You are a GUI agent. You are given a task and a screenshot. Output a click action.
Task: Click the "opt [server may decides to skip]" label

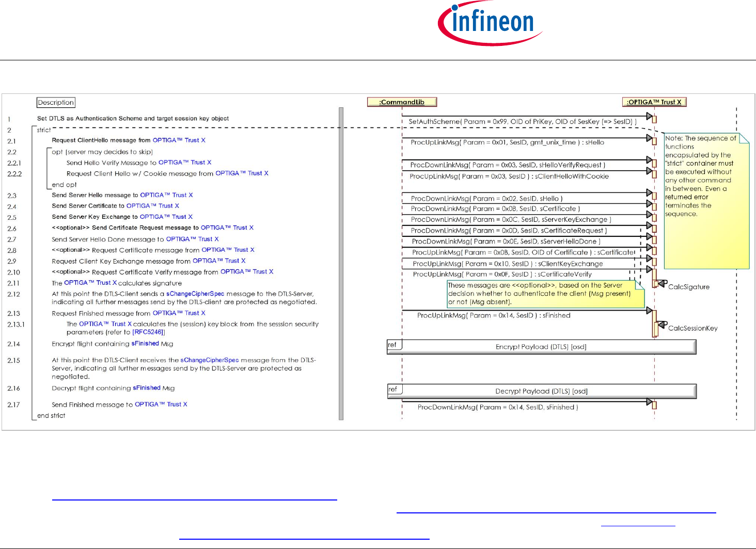tap(102, 152)
